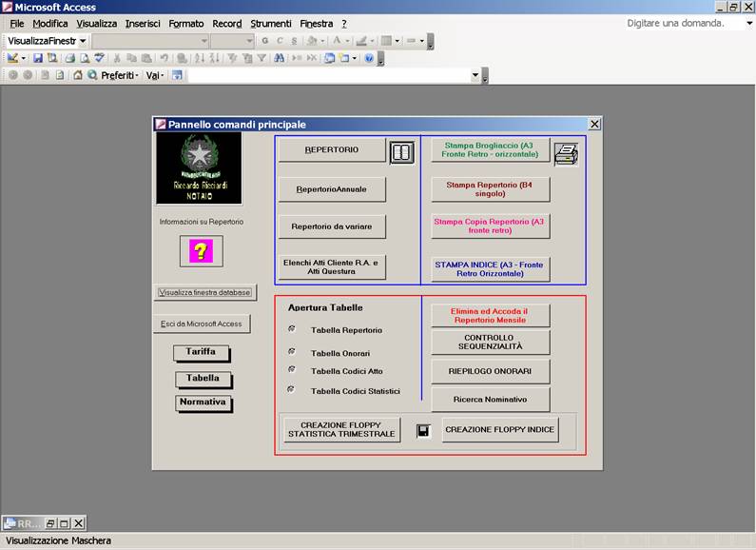
Task: Show the Database Window via toolbar icon
Action: pos(329,58)
